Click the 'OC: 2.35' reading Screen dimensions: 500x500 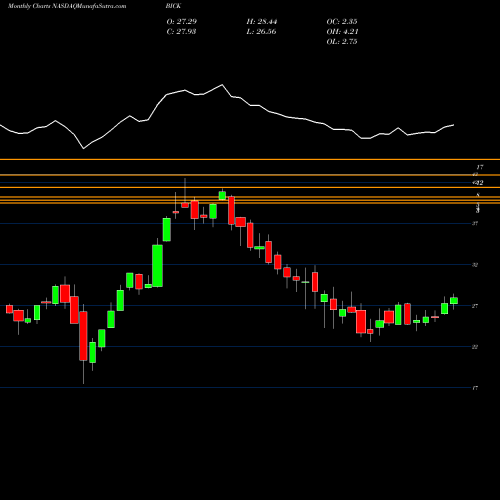coord(342,22)
